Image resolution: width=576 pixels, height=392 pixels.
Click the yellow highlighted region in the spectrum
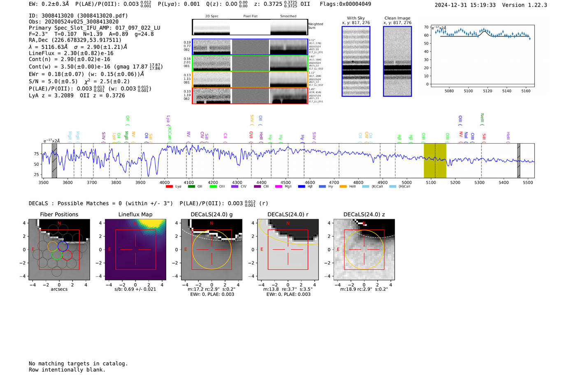coord(435,161)
